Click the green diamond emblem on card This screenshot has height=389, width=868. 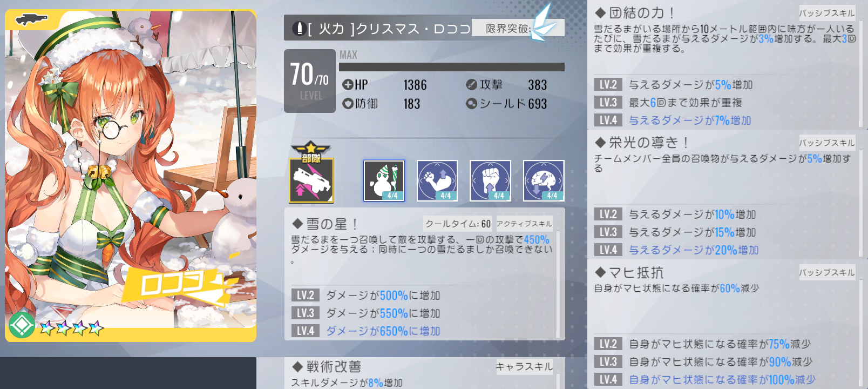pos(22,325)
